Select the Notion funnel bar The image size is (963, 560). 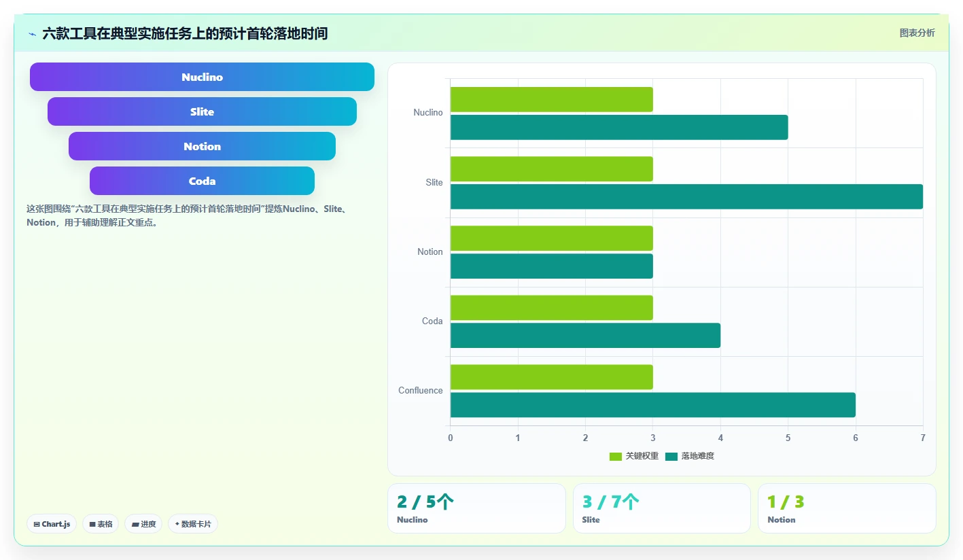pyautogui.click(x=202, y=146)
